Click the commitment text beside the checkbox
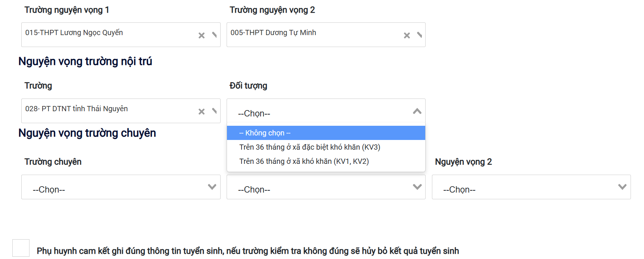 248,251
